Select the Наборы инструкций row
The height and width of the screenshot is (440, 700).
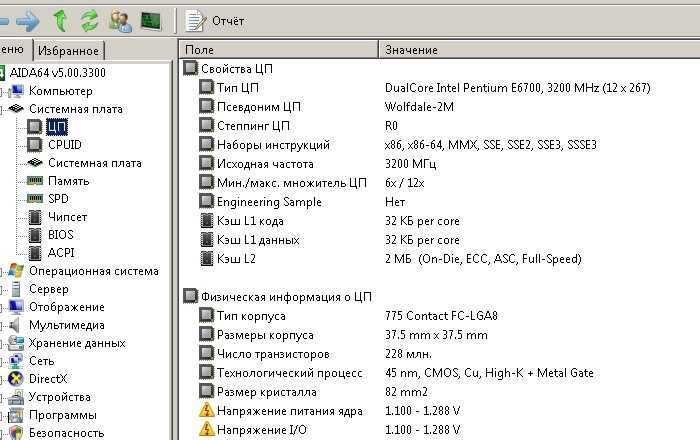440,145
